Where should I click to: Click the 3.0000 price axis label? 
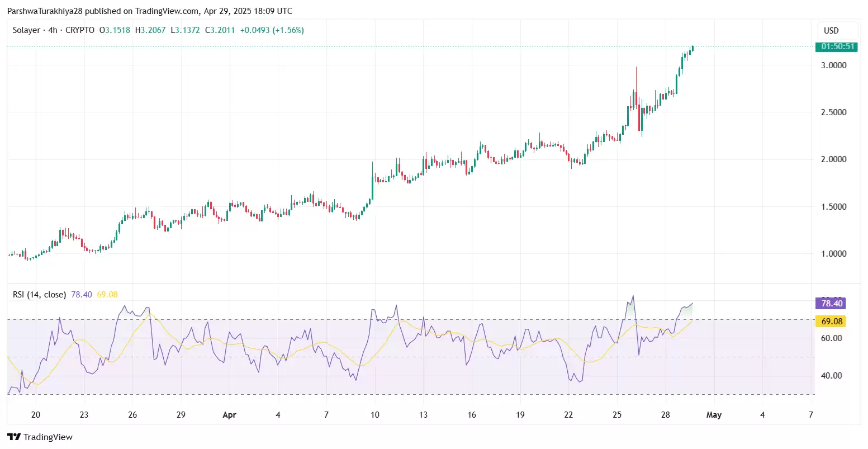coord(833,65)
